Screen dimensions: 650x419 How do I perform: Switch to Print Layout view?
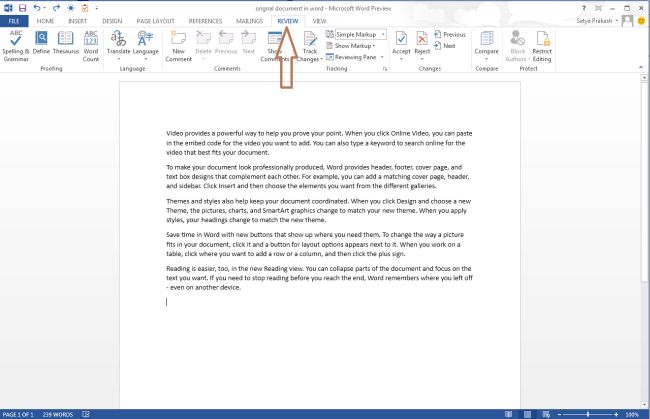coord(527,414)
